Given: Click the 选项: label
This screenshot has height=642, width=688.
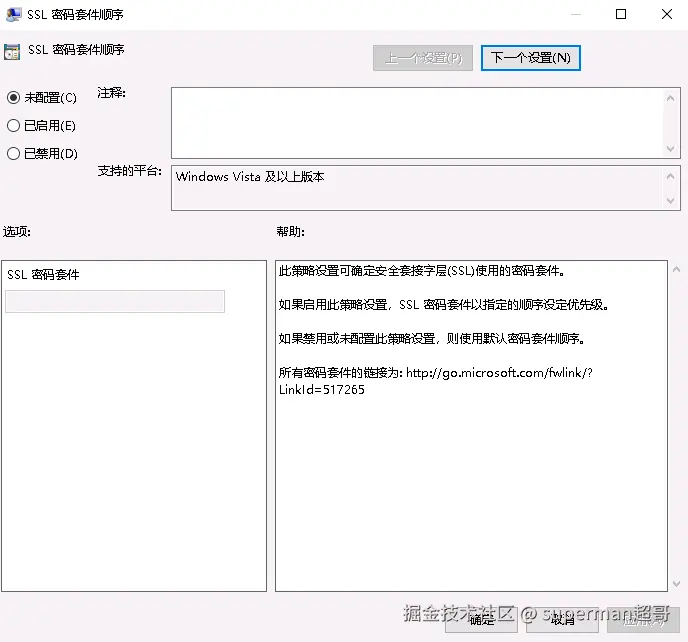Looking at the screenshot, I should 17,231.
